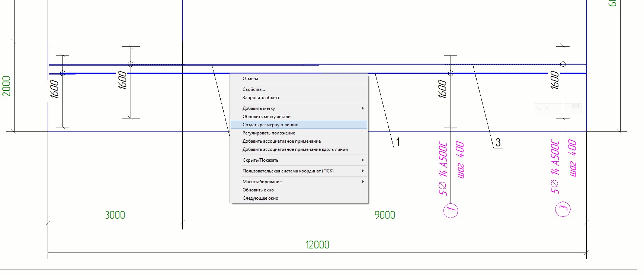Open Свойства... from the context menu
Screen dimensions: 644x276
[254, 89]
